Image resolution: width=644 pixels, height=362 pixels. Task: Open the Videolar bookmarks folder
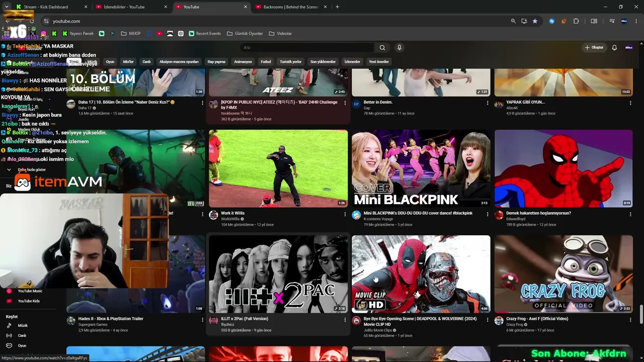280,34
